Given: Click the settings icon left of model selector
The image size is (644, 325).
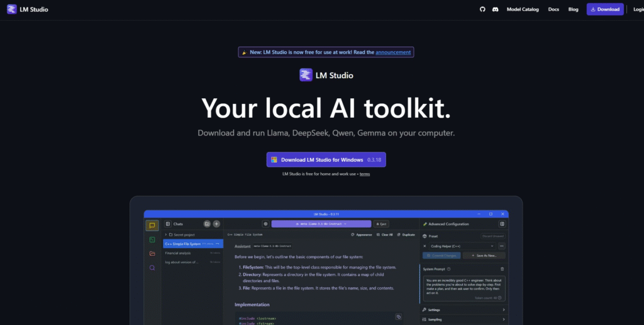Looking at the screenshot, I should pos(266,224).
